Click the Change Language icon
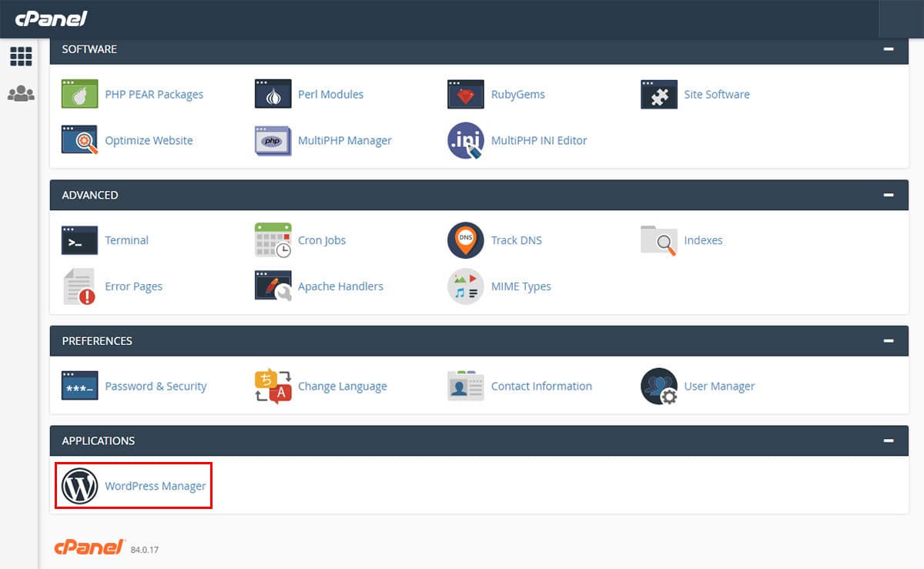Viewport: 924px width, 569px height. tap(273, 387)
